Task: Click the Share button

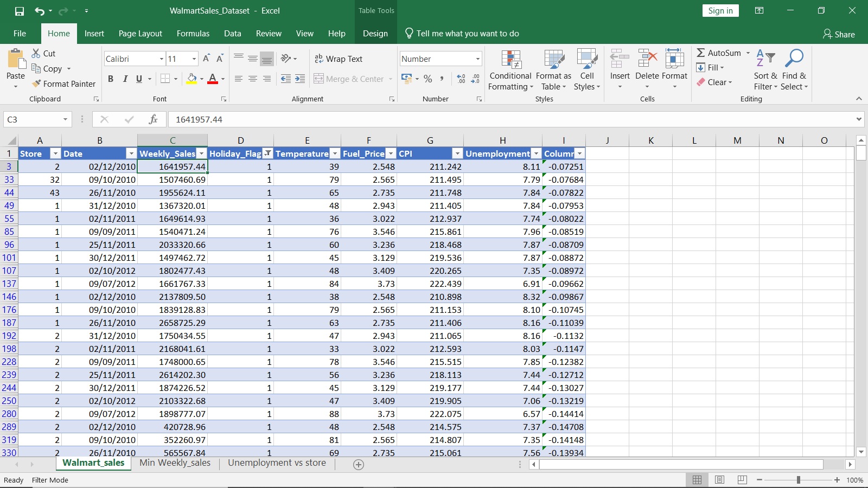Action: click(839, 34)
